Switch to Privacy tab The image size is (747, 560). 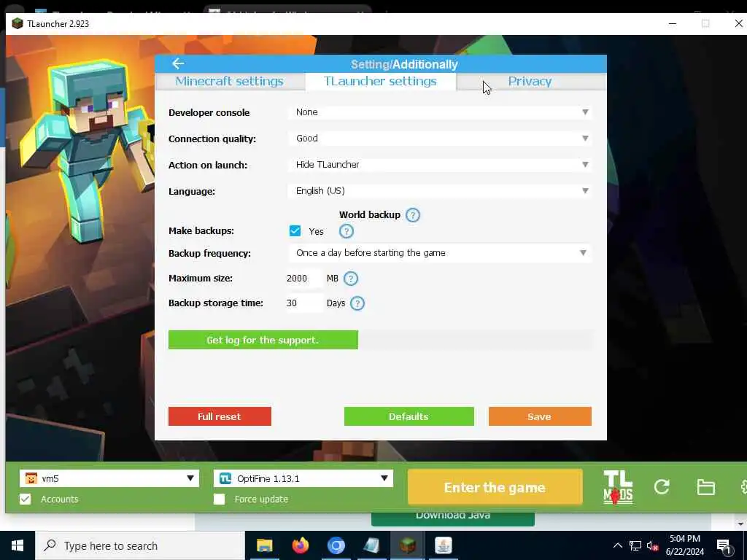click(x=530, y=82)
